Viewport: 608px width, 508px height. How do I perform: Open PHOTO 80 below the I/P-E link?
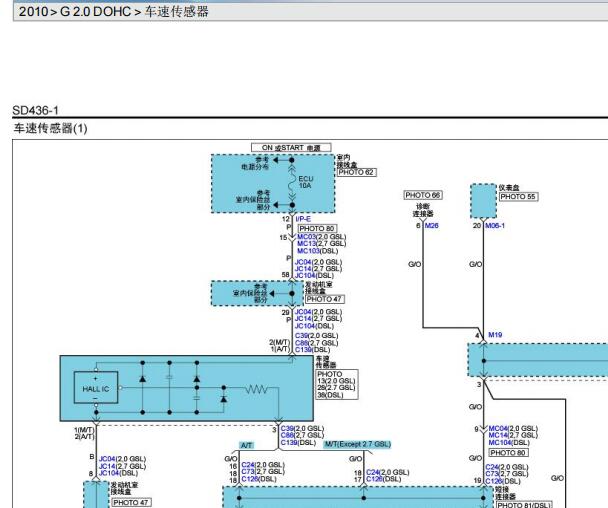coord(317,228)
